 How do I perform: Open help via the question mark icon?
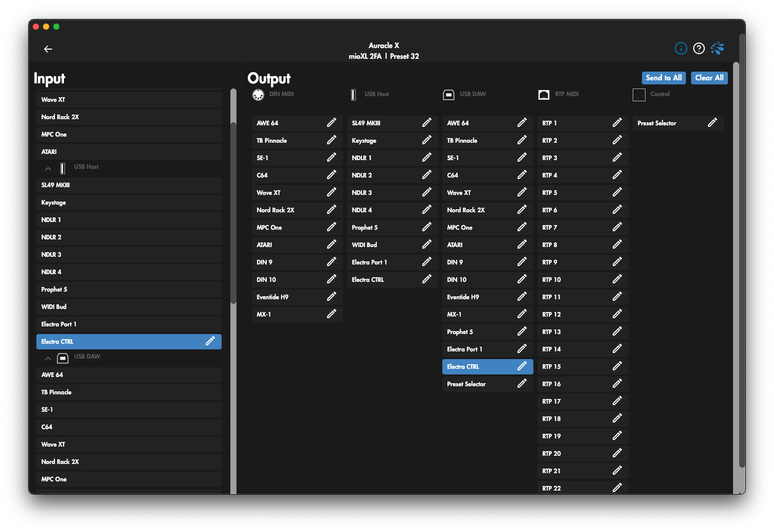pos(699,49)
